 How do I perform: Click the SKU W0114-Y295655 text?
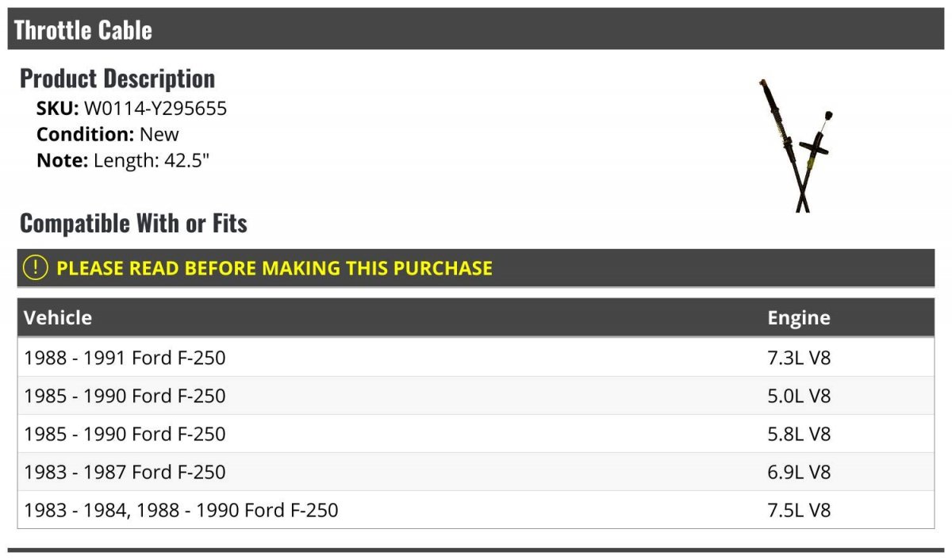155,109
